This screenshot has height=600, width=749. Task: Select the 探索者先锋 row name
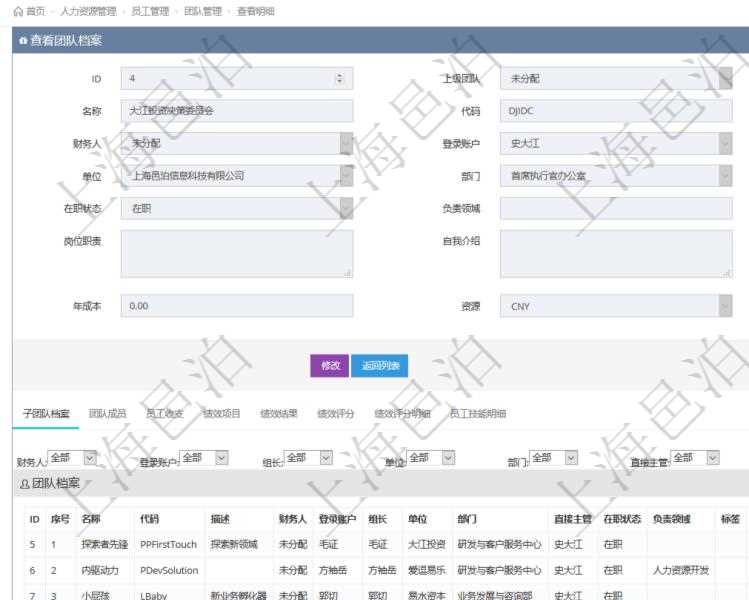tap(105, 545)
